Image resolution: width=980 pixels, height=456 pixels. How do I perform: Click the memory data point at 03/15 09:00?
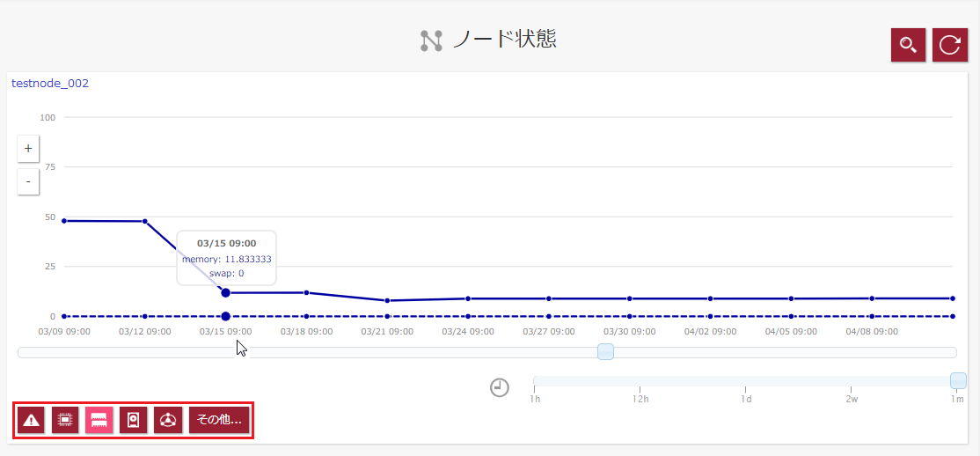point(225,293)
